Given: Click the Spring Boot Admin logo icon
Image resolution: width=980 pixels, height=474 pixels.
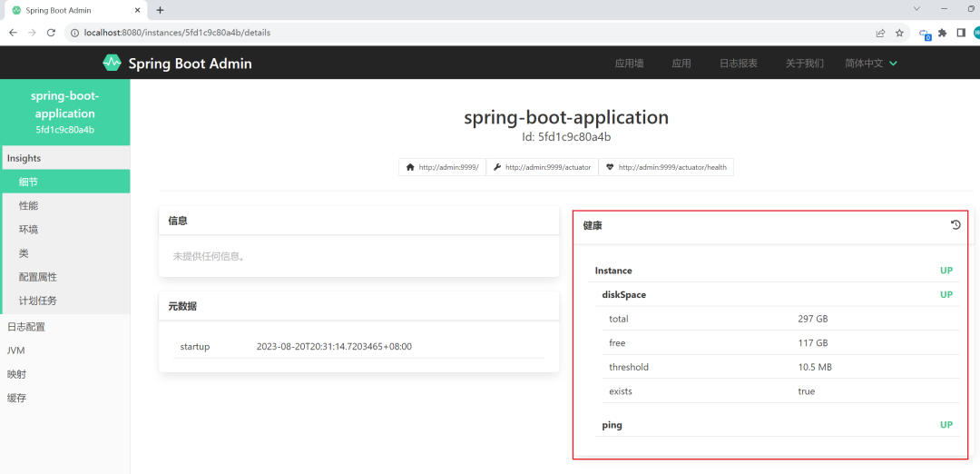Looking at the screenshot, I should pyautogui.click(x=112, y=63).
